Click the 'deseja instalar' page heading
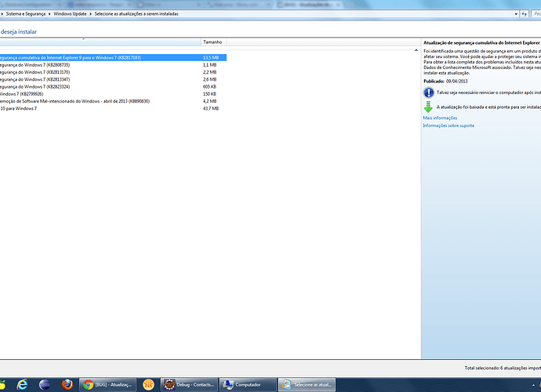 (19, 31)
